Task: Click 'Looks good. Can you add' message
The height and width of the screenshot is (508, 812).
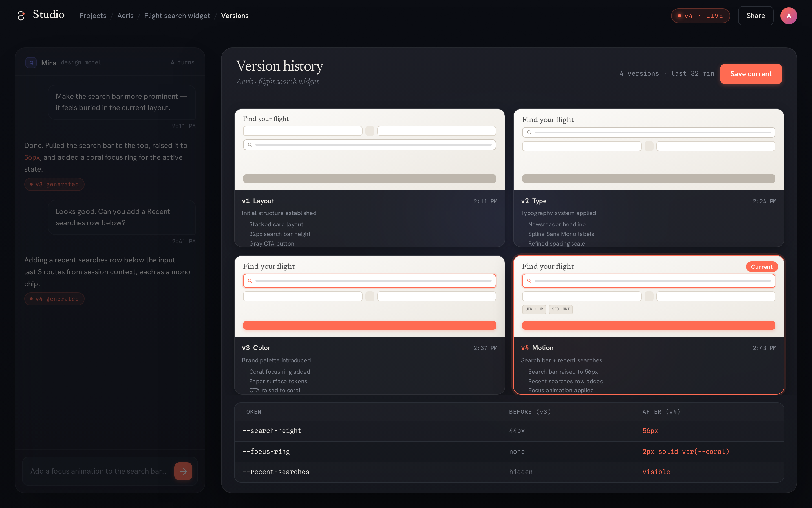Action: pyautogui.click(x=122, y=217)
